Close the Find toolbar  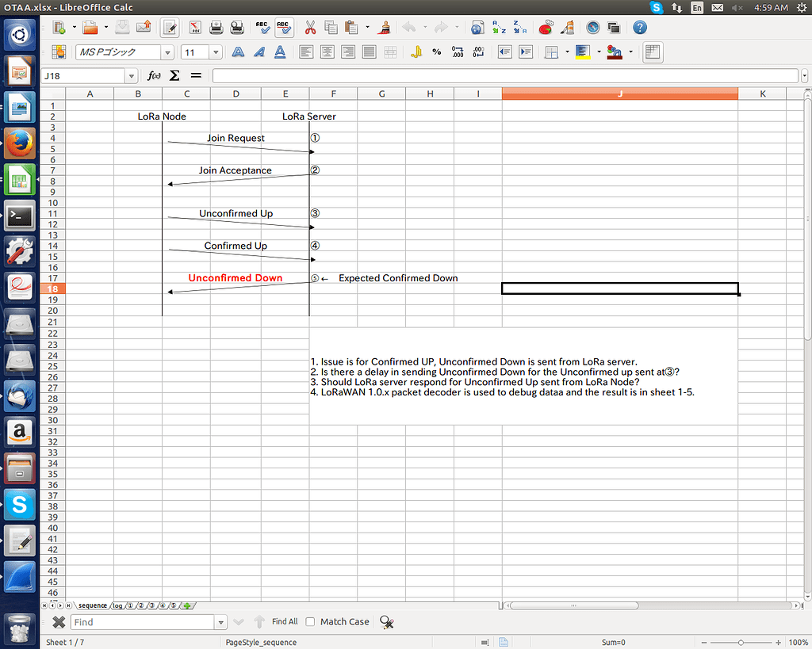click(x=59, y=622)
